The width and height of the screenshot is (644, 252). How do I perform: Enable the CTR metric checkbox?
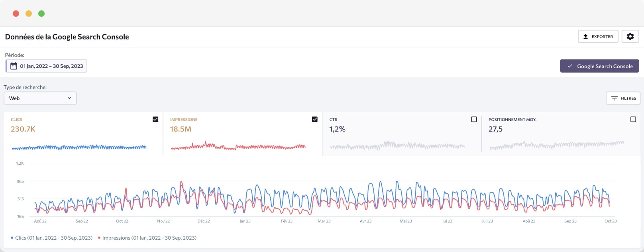(x=474, y=119)
